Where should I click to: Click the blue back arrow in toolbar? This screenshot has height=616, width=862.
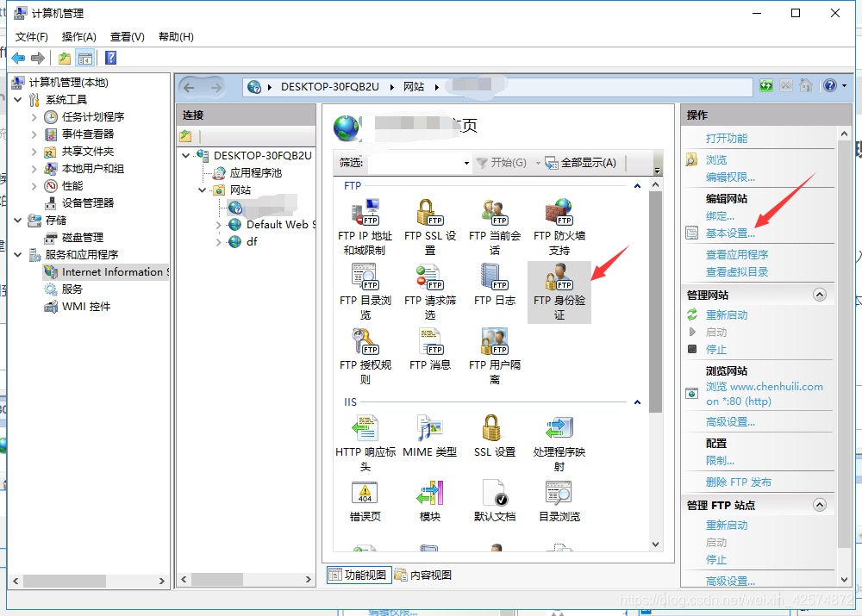[x=18, y=58]
